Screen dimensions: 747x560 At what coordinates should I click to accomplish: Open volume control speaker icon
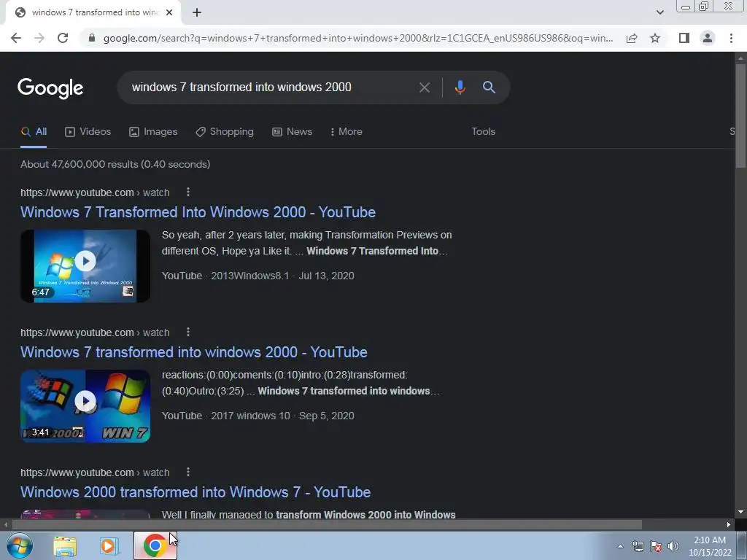coord(673,547)
